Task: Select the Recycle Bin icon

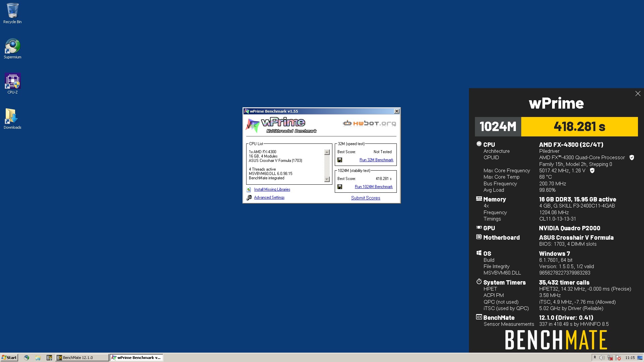Action: [12, 13]
